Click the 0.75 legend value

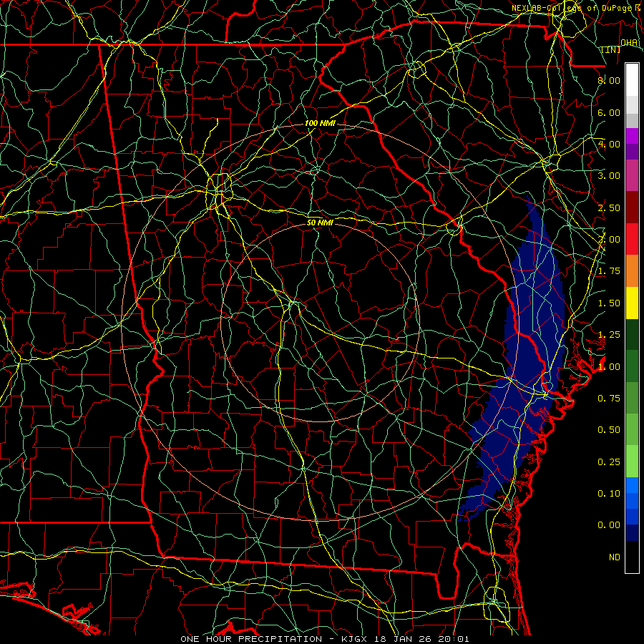pos(609,398)
